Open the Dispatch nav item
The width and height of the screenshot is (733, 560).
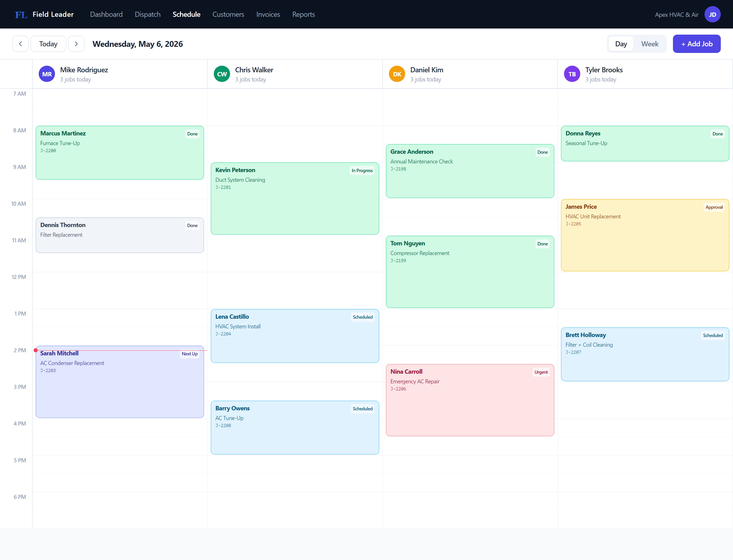click(x=148, y=14)
